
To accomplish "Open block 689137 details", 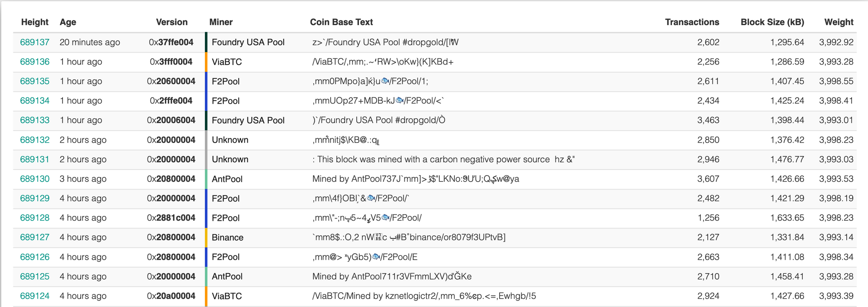I will pyautogui.click(x=35, y=42).
